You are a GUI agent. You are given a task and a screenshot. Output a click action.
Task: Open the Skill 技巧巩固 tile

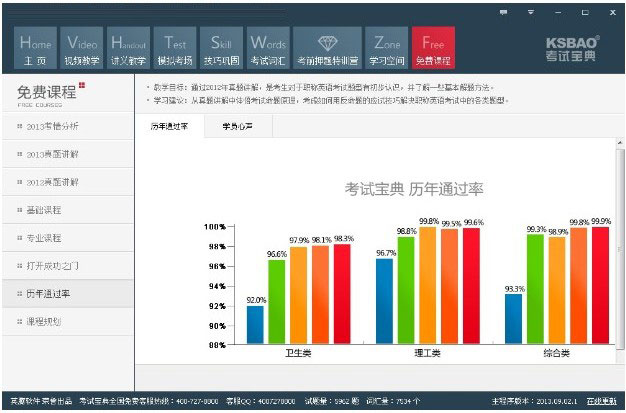point(221,48)
